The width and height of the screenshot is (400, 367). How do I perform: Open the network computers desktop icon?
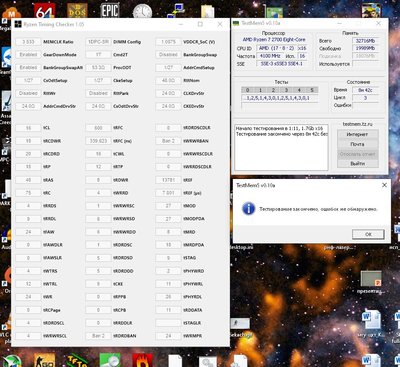coord(176,11)
